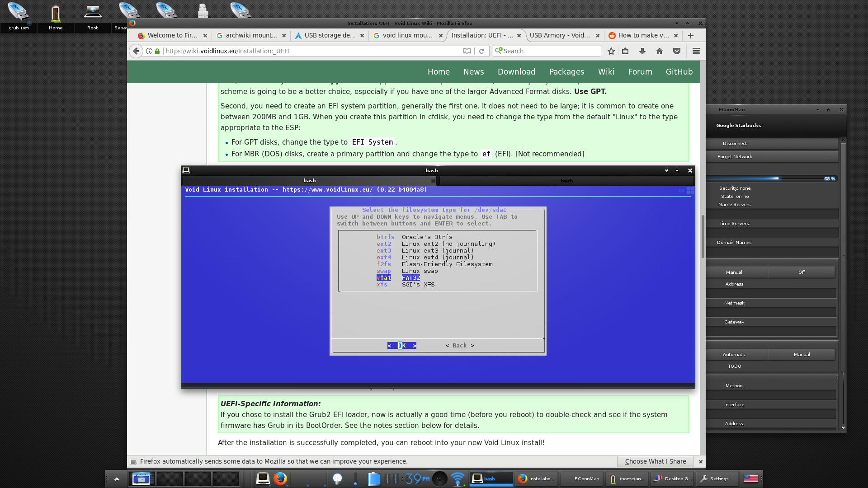Select btrfs filesystem in installer list

coord(414,237)
